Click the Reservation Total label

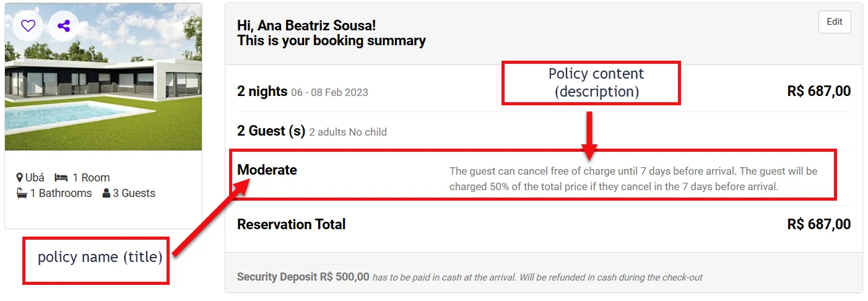(291, 224)
